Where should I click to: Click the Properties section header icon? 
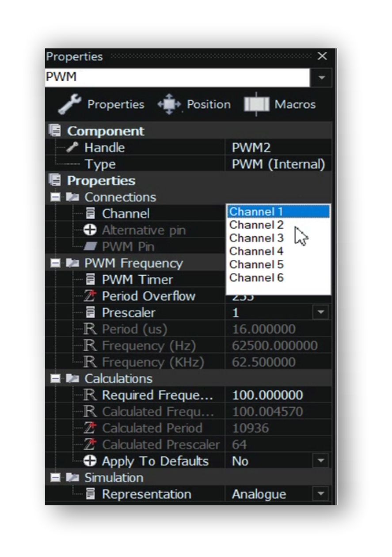55,181
